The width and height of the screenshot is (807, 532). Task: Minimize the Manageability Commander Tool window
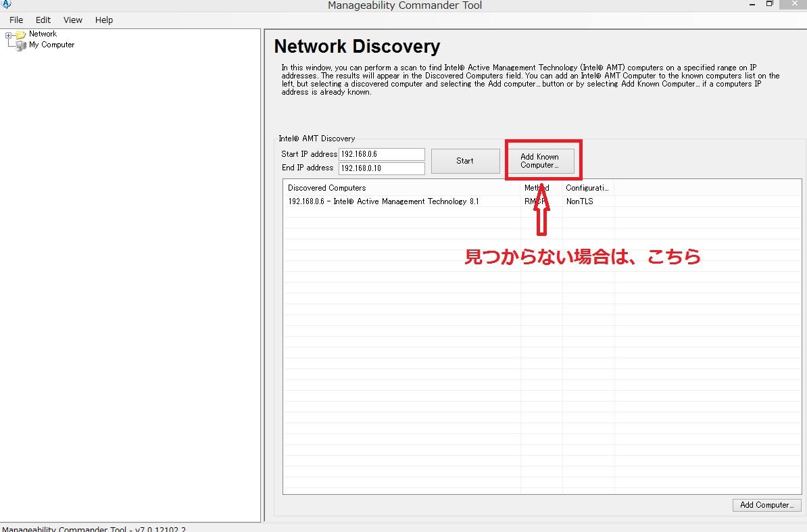coord(752,4)
